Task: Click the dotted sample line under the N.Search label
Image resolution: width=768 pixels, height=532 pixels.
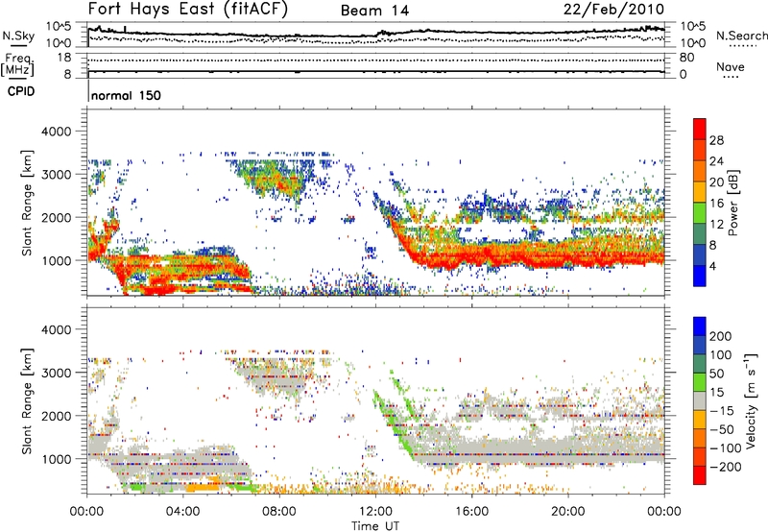Action: 743,46
